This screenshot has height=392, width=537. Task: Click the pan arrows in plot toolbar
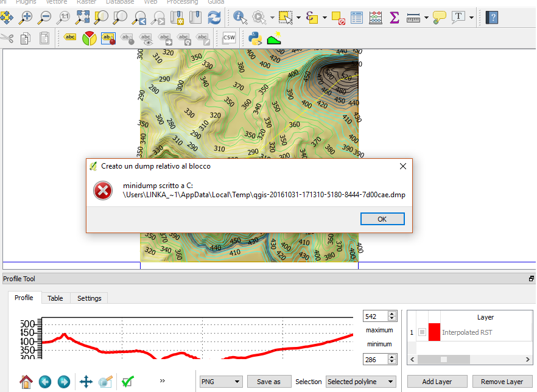(x=86, y=382)
